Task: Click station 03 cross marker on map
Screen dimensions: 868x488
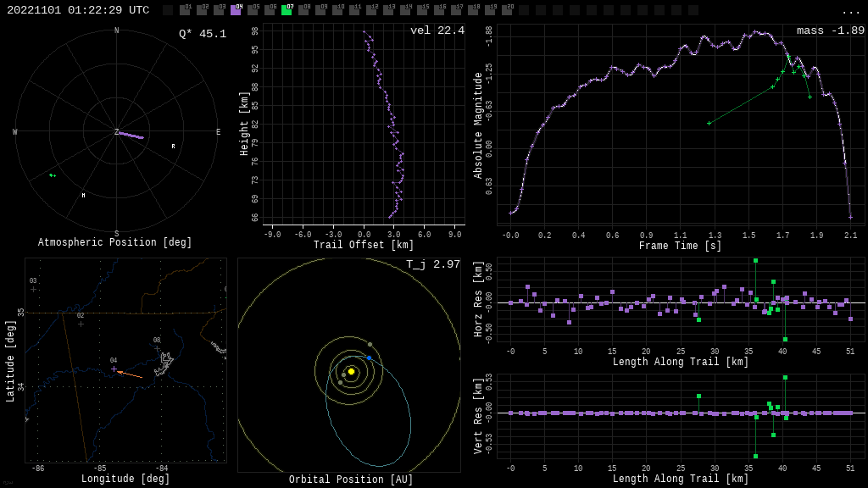Action: pyautogui.click(x=33, y=289)
